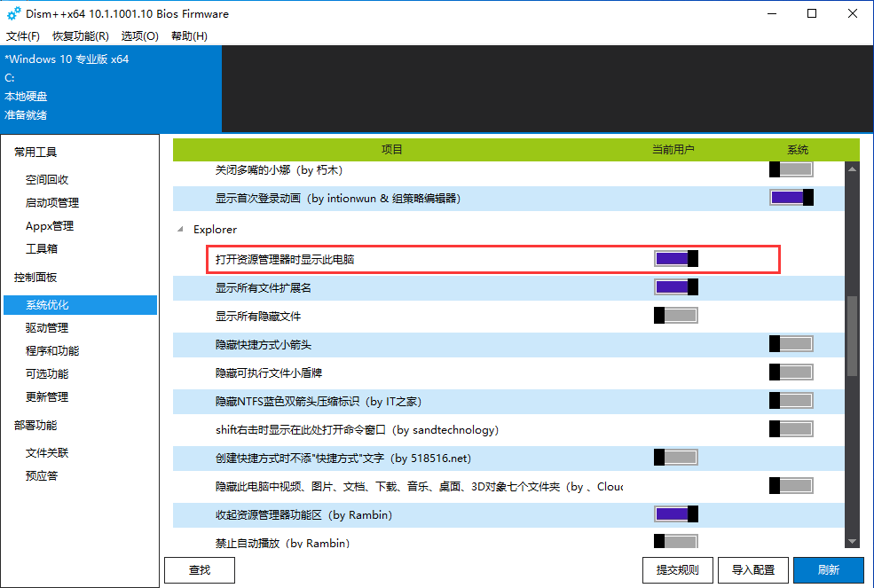Open 驱动管理 in the sidebar
The image size is (874, 588).
[x=47, y=328]
